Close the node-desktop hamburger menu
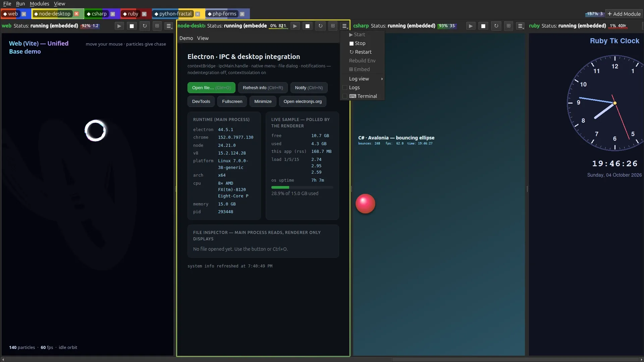This screenshot has height=362, width=644. (x=344, y=26)
